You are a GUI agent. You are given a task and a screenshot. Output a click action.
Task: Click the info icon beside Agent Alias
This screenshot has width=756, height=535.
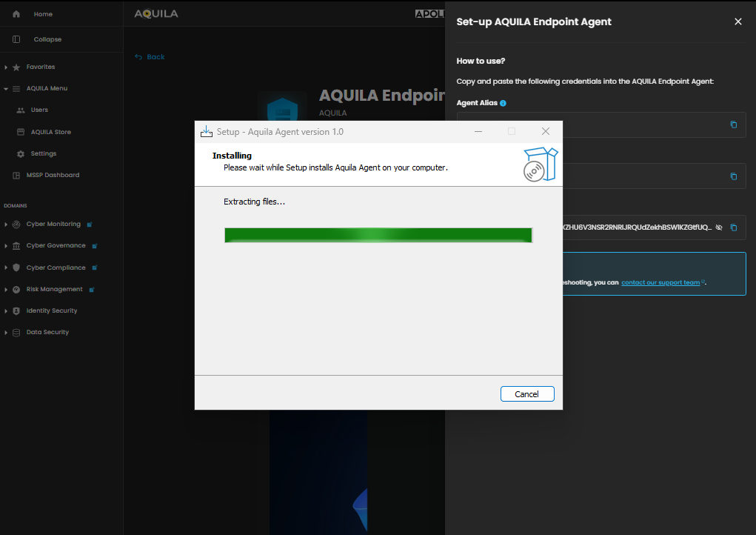pos(503,104)
